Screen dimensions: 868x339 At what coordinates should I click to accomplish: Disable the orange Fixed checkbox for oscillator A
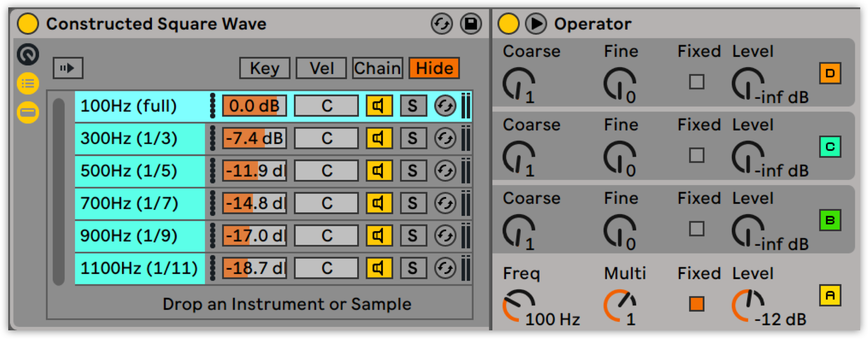click(697, 304)
